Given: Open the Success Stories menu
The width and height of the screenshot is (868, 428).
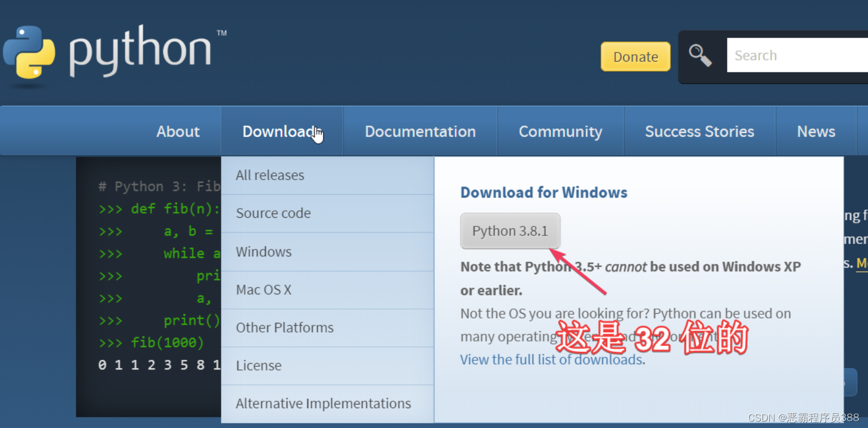Looking at the screenshot, I should 699,131.
